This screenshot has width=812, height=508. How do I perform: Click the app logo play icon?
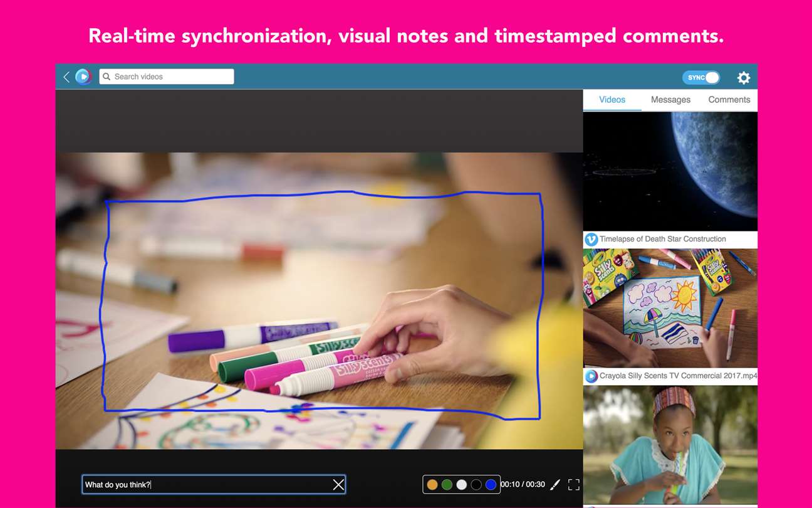point(83,77)
